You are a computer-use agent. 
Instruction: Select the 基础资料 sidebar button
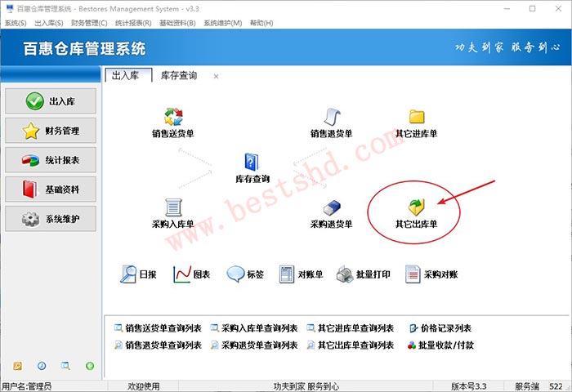pos(51,189)
